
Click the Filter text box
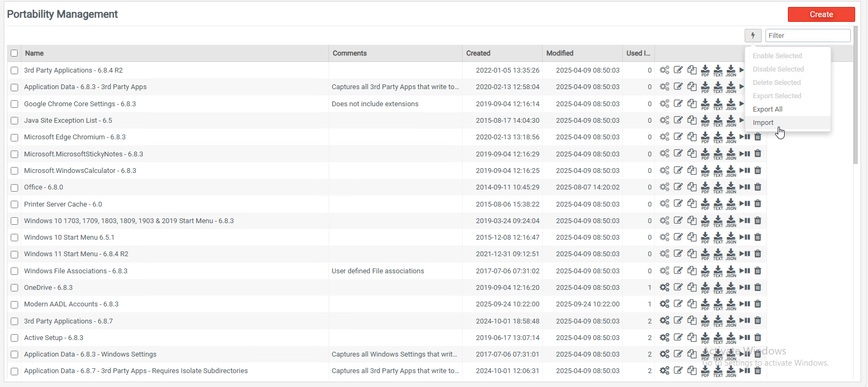pos(808,36)
